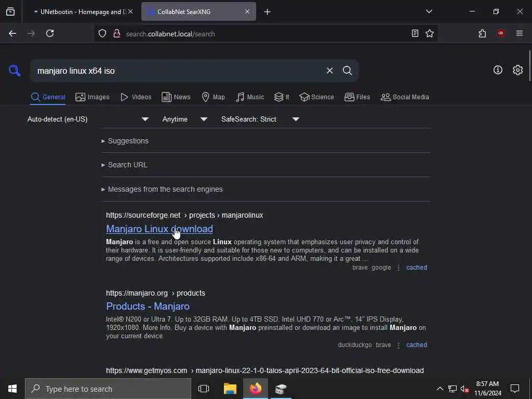Screen dimensions: 532x399
Task: Clear the search query with X icon
Action: [329, 71]
